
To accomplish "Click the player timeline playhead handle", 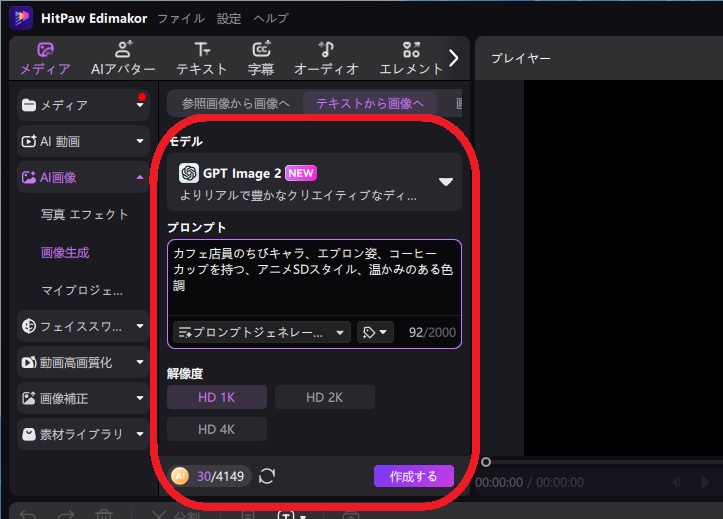I will click(486, 462).
